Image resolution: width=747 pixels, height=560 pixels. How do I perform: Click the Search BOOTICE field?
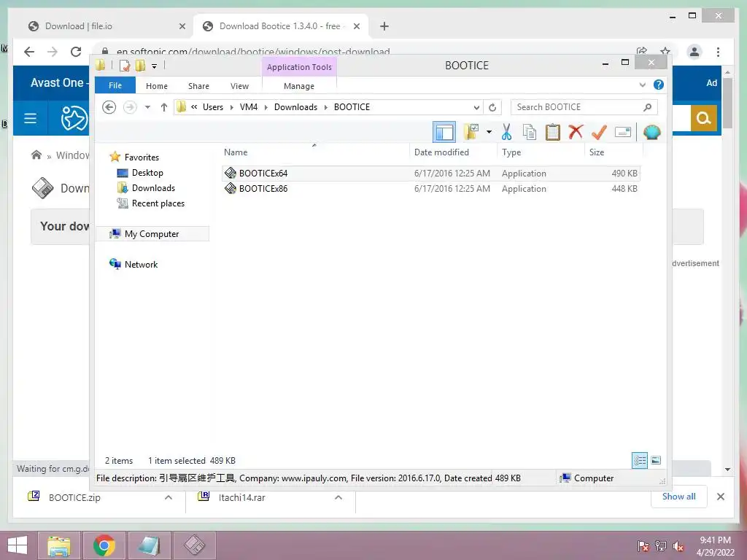tap(584, 107)
